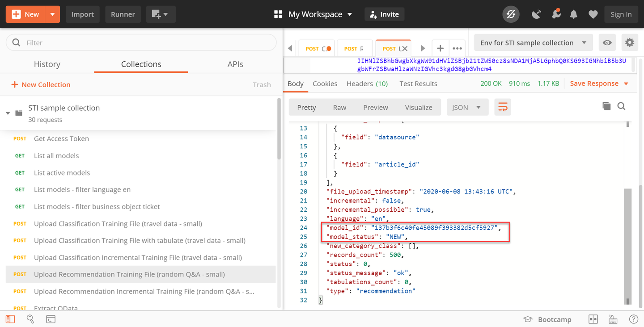
Task: Click the environment quick look eye icon
Action: 607,43
